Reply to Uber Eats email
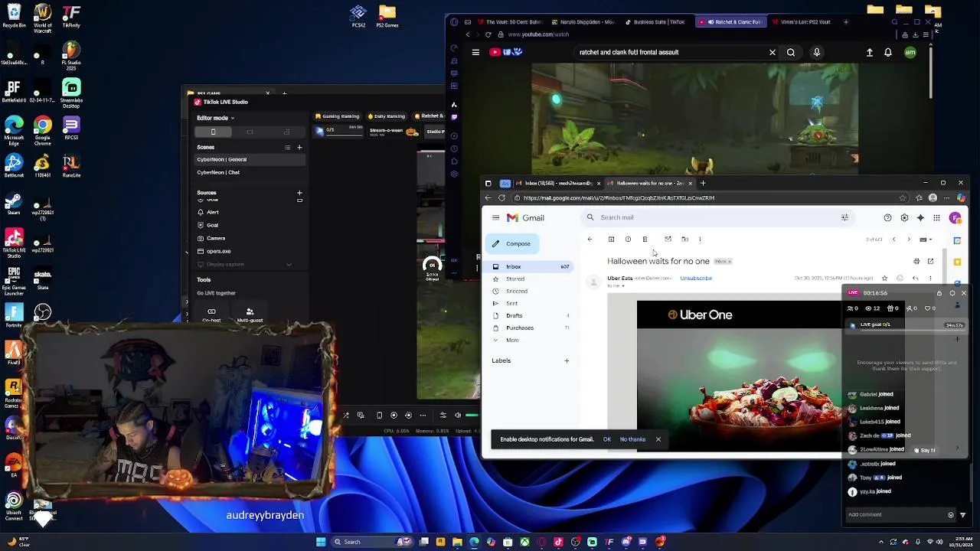This screenshot has width=980, height=551. coord(915,279)
